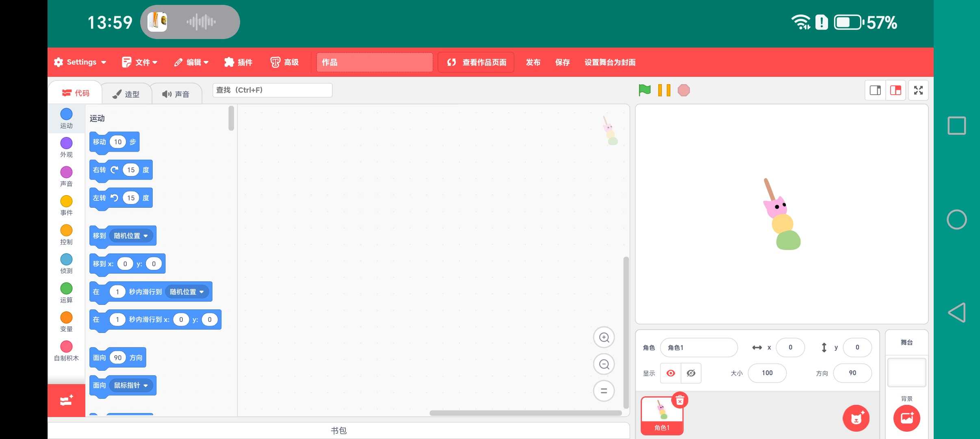Enter fullscreen stage mode
980x439 pixels.
(918, 90)
